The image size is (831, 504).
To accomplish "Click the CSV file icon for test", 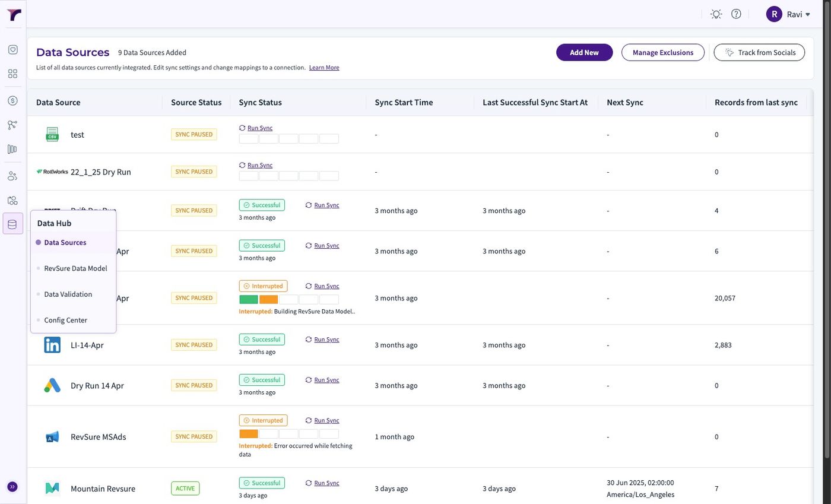I will 52,134.
